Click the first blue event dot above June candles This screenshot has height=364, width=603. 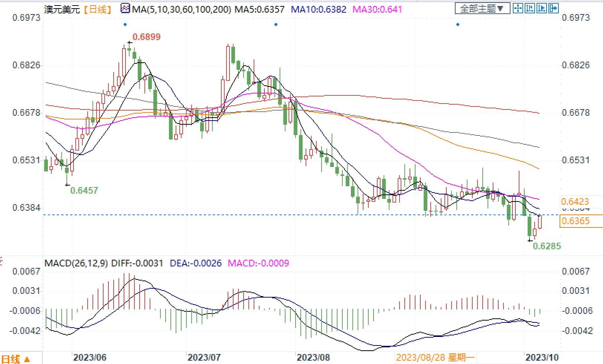(125, 24)
